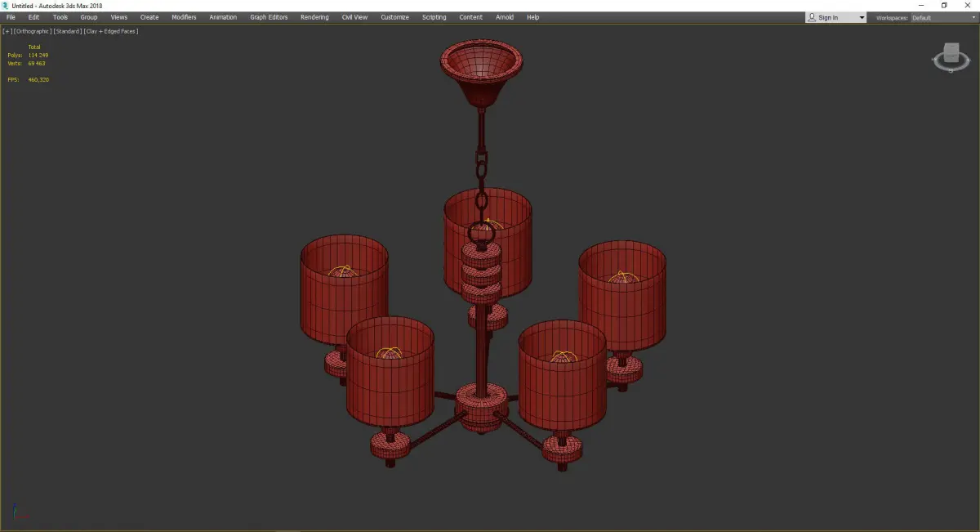Click the Polys count value 114 249
This screenshot has width=980, height=532.
pyautogui.click(x=38, y=55)
